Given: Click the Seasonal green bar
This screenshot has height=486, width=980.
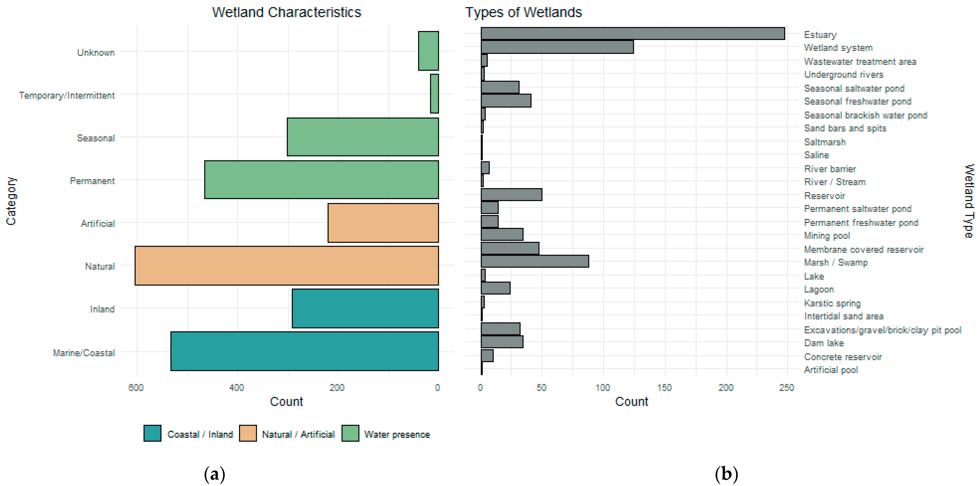Looking at the screenshot, I should 362,137.
